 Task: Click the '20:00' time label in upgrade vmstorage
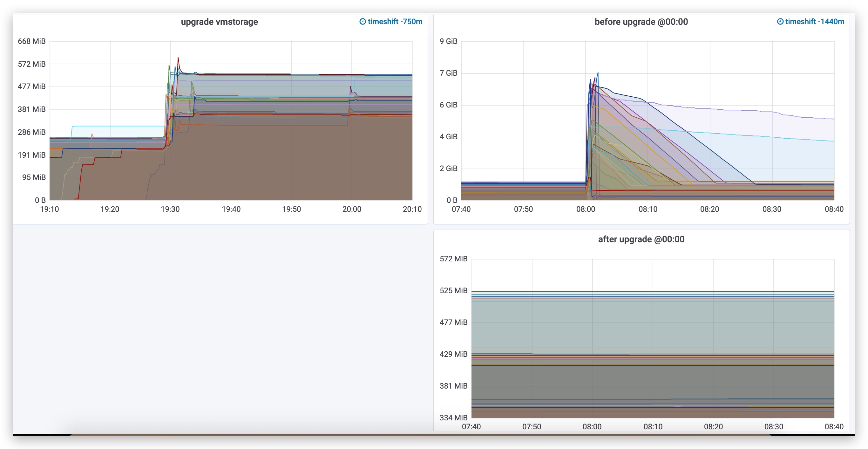point(352,209)
